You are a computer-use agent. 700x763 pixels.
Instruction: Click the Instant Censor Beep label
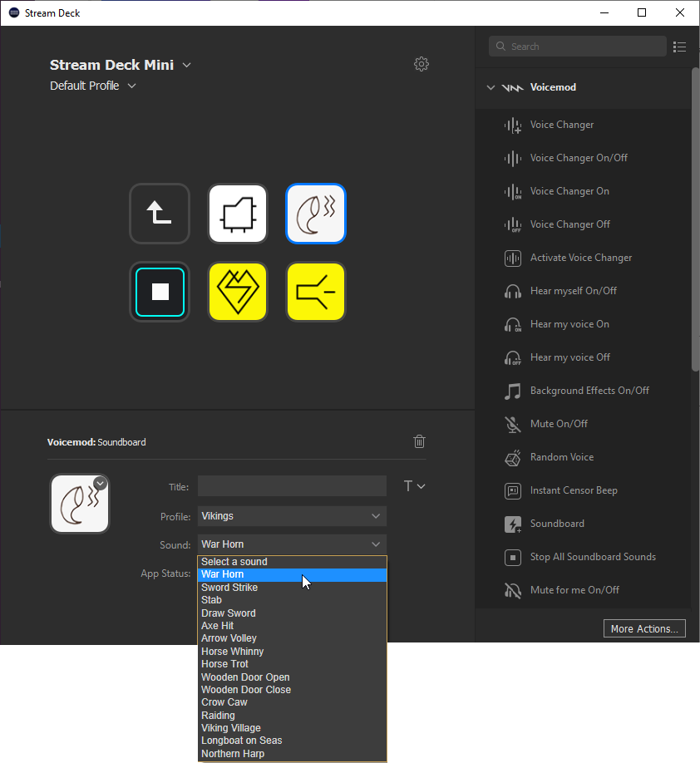[574, 490]
